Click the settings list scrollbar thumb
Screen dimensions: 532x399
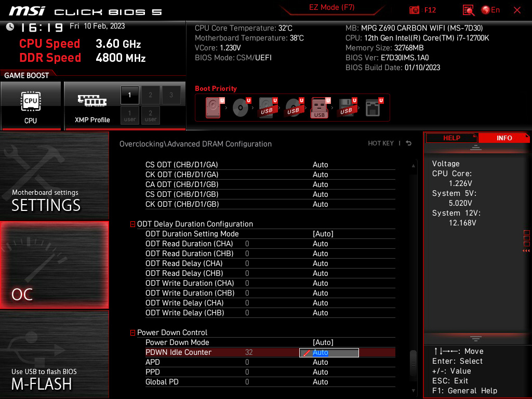pos(413,363)
